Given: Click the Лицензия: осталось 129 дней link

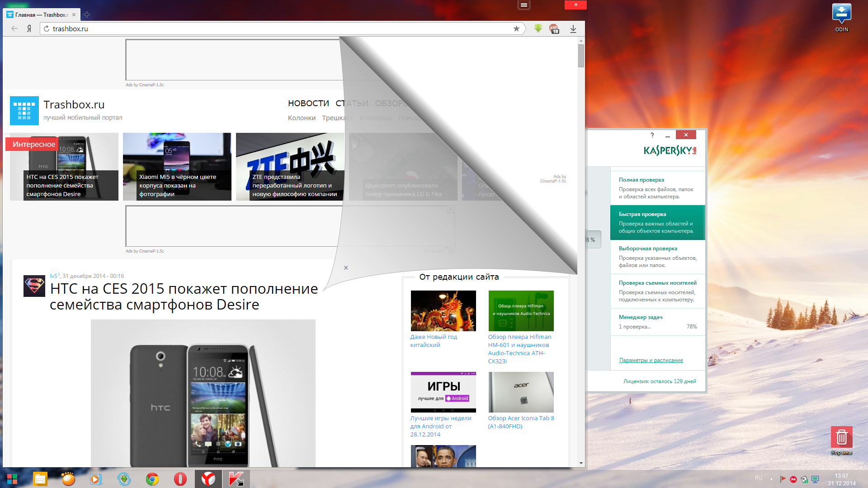Looking at the screenshot, I should pyautogui.click(x=660, y=381).
